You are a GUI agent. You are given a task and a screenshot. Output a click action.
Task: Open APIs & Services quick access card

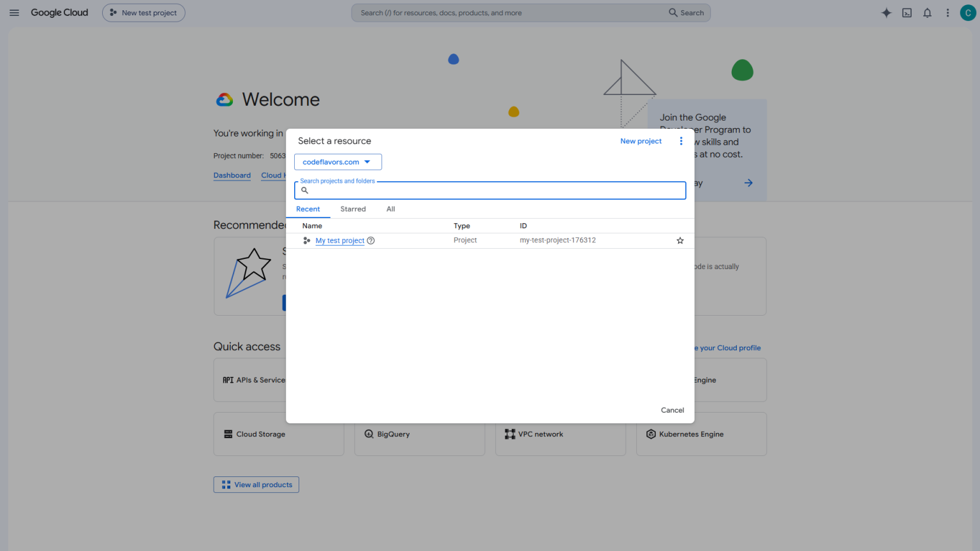[250, 380]
